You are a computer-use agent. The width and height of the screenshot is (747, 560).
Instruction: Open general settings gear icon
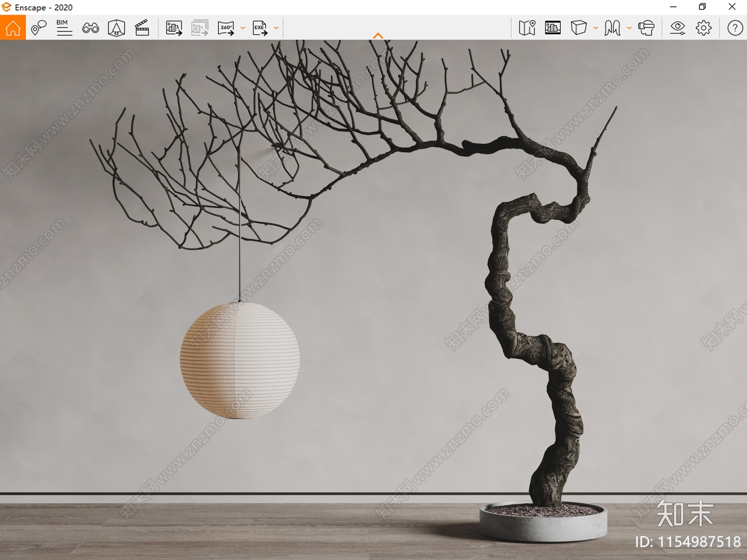point(704,28)
